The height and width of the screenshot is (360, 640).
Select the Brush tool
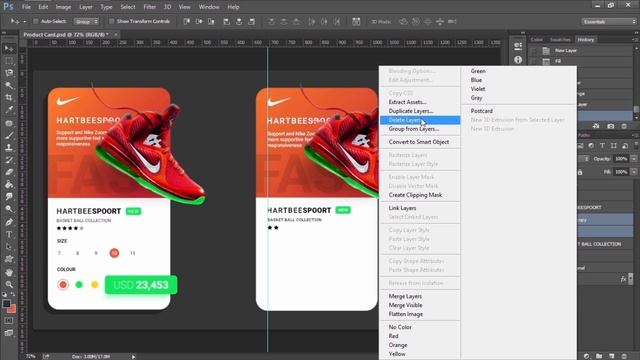pos(9,136)
